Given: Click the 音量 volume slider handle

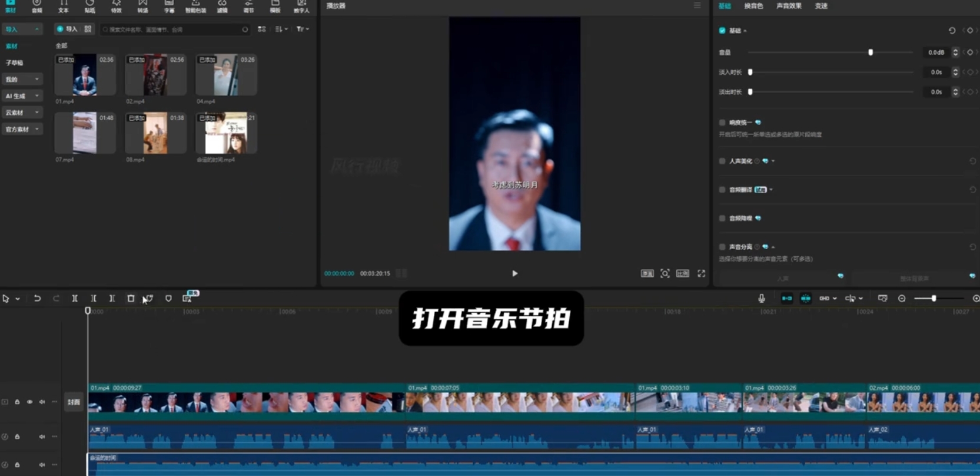Looking at the screenshot, I should click(871, 52).
